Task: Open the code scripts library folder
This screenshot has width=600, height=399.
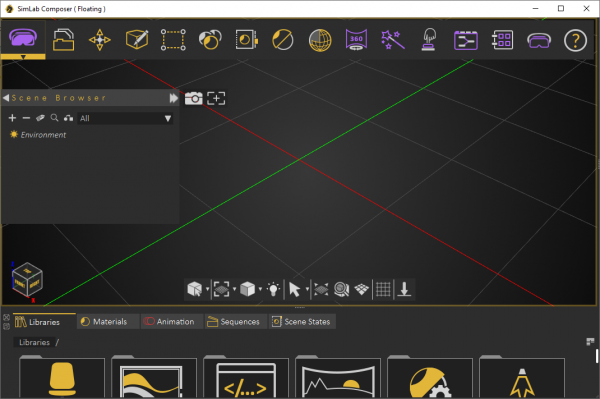Action: tap(246, 376)
